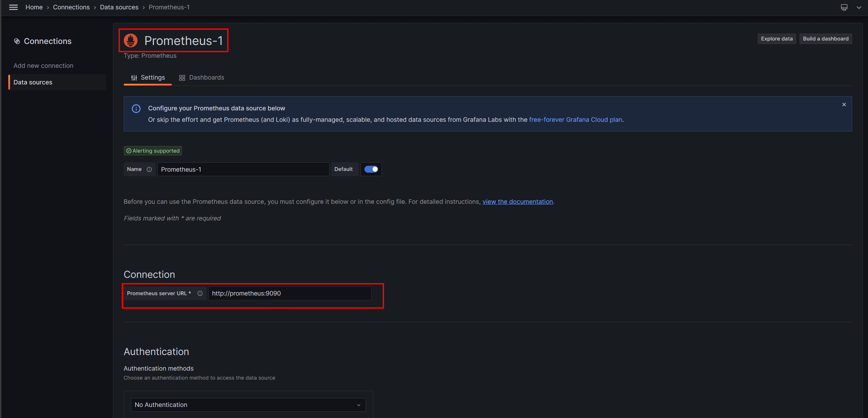
Task: Click the blue info circle in banner
Action: [136, 109]
